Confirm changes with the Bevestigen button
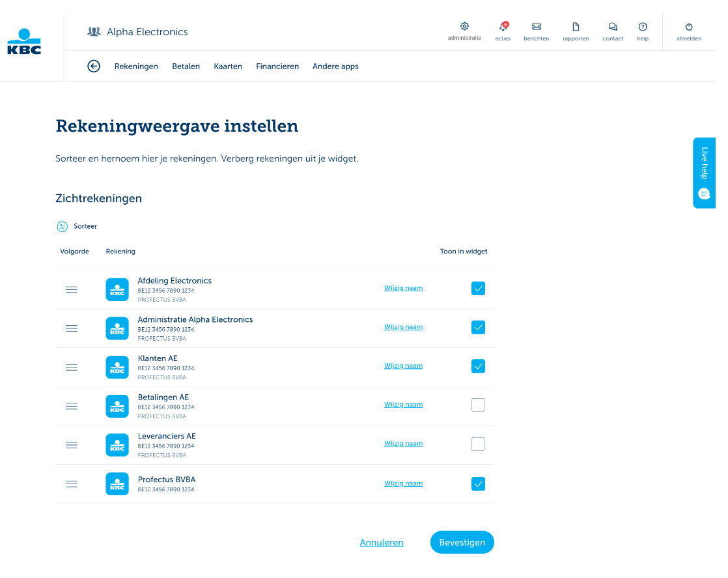 462,542
